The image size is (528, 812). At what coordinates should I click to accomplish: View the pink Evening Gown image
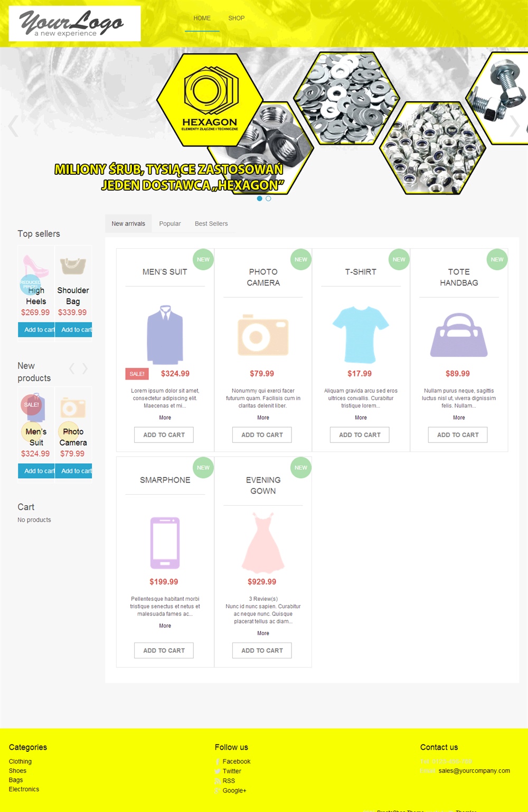(x=263, y=543)
